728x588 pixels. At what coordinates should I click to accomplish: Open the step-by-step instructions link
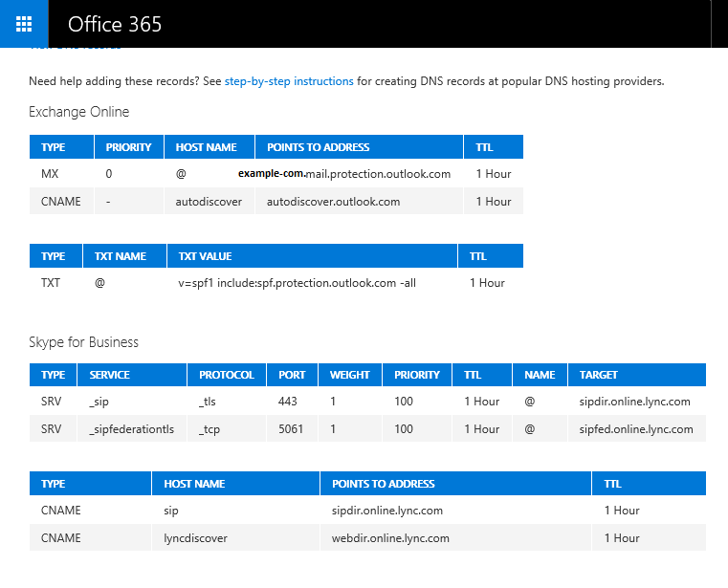(x=289, y=81)
